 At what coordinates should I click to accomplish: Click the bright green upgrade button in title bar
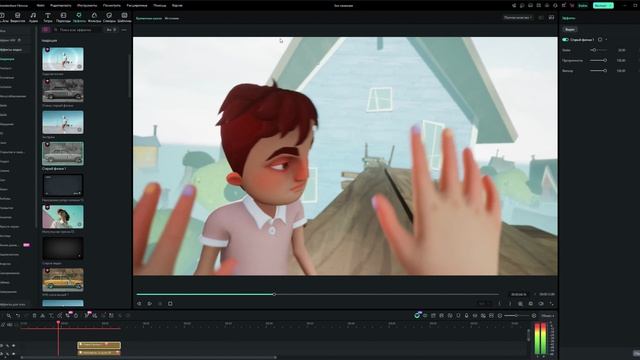tap(603, 6)
